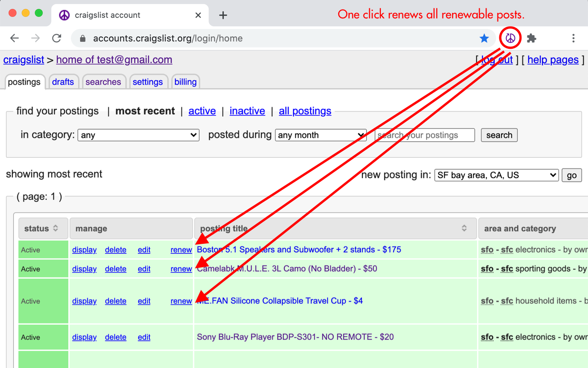This screenshot has width=588, height=368.
Task: Open the new posting area dropdown
Action: 497,175
